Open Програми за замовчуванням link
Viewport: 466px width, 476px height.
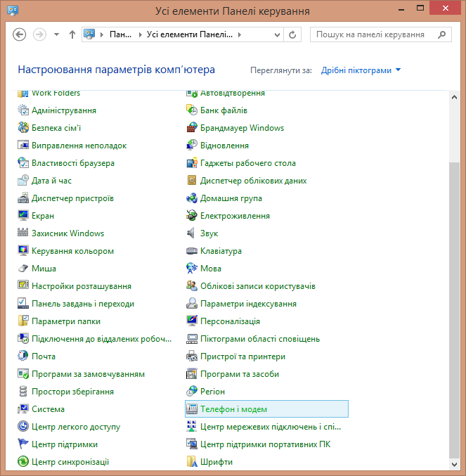[89, 373]
